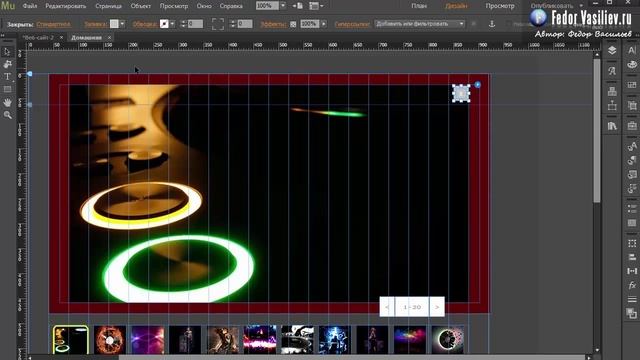Click the slideshow previous arrow button
Viewport: 640px width, 360px height.
click(x=387, y=307)
